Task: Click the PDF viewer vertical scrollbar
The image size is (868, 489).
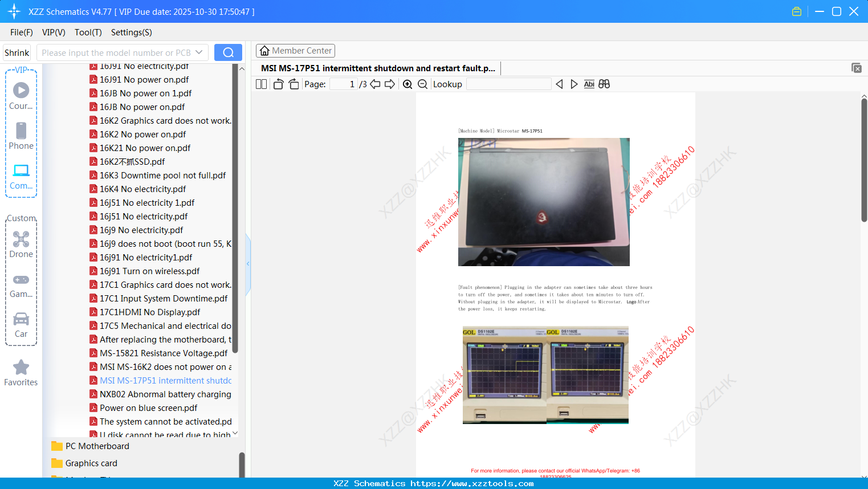Action: click(864, 160)
